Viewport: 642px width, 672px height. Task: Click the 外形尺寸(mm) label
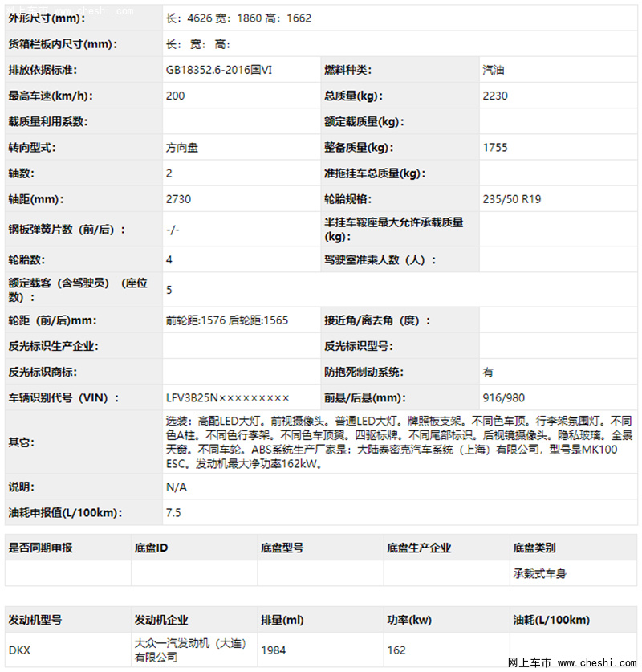pos(47,18)
